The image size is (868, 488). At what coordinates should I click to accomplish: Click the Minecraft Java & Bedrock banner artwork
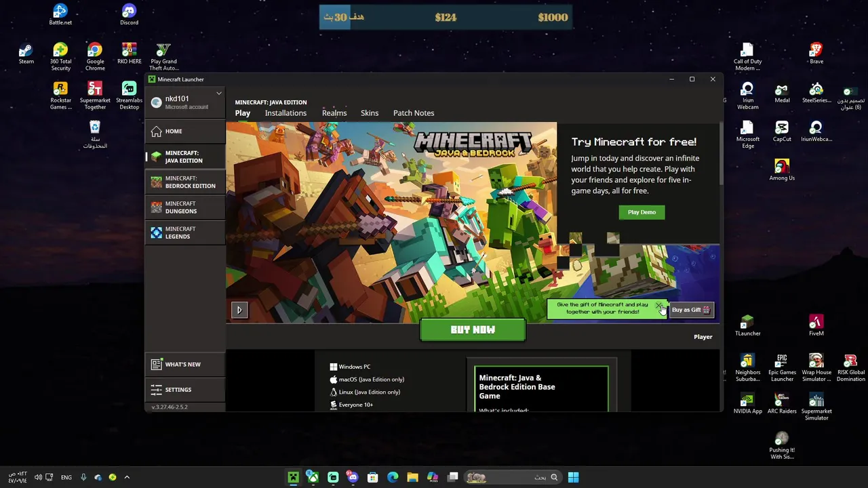(391, 222)
